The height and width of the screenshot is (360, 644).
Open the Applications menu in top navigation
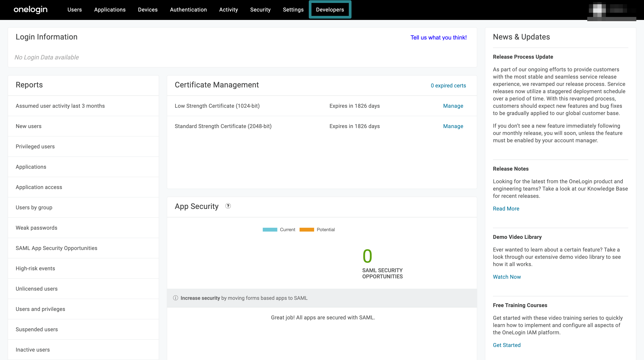tap(110, 10)
